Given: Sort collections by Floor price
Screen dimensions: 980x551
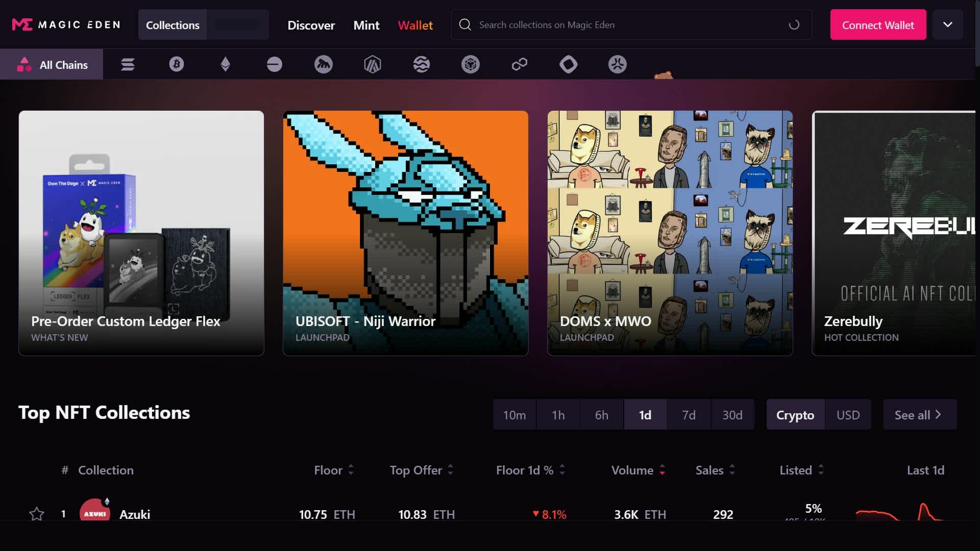Looking at the screenshot, I should point(334,470).
